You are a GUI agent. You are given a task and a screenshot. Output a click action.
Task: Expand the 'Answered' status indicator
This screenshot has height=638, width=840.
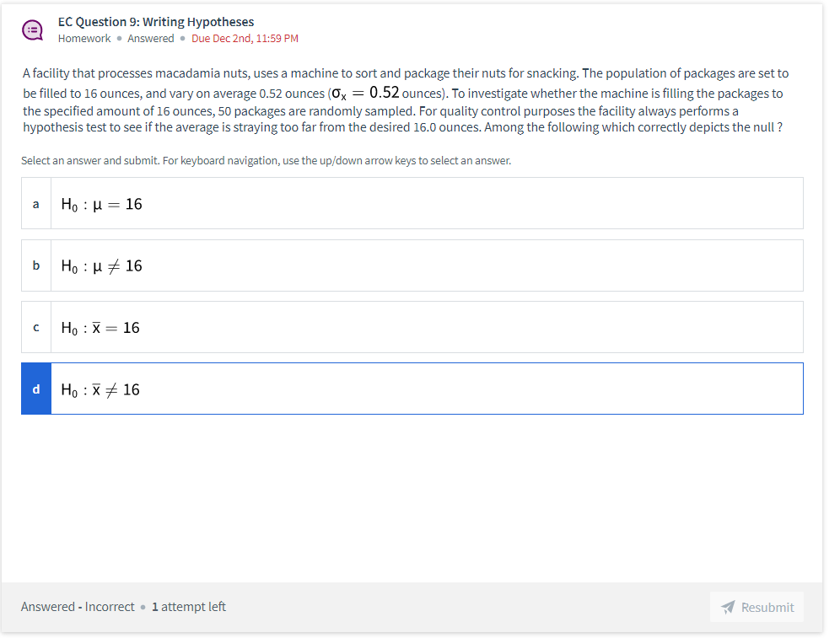[150, 38]
